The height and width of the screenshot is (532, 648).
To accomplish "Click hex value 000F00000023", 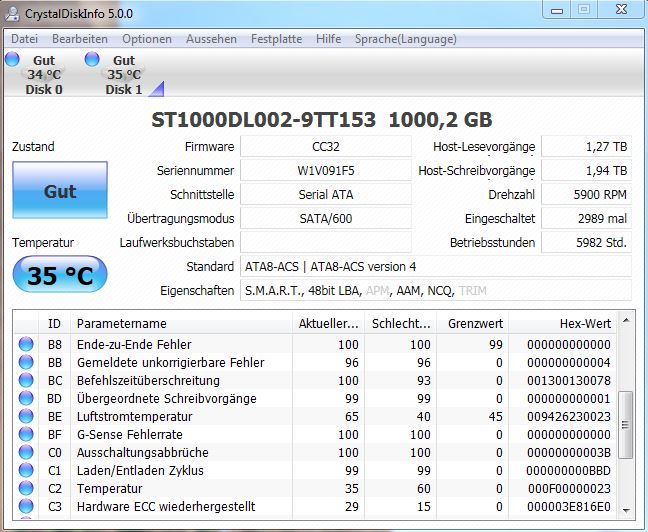I will [x=569, y=488].
